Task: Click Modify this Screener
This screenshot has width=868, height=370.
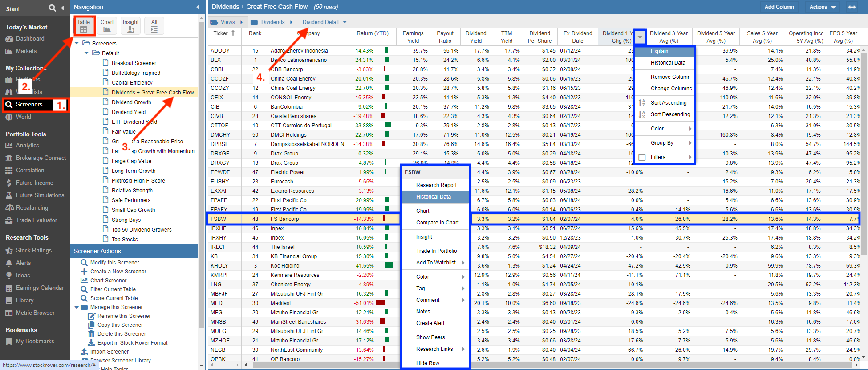Action: (x=114, y=263)
